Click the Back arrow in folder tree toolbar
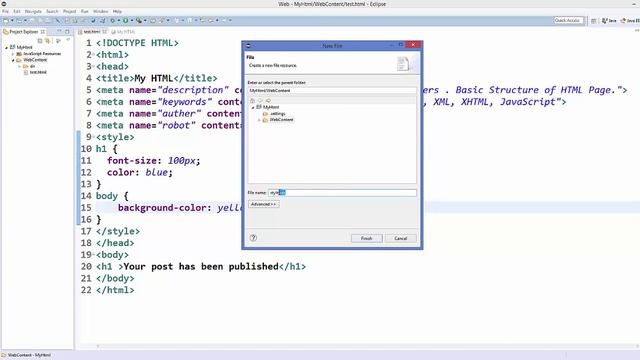 (x=260, y=100)
